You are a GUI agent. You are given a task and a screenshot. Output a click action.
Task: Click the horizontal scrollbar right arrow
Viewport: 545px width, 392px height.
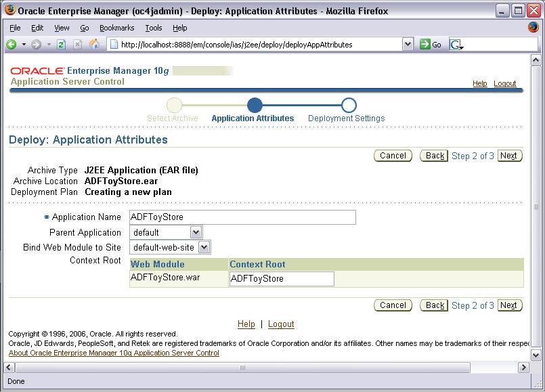pyautogui.click(x=523, y=368)
